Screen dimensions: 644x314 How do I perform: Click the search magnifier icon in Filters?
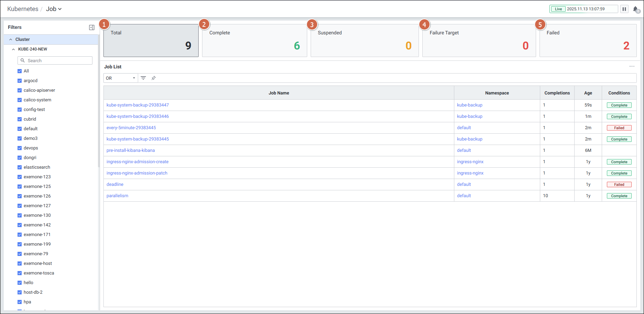(23, 60)
